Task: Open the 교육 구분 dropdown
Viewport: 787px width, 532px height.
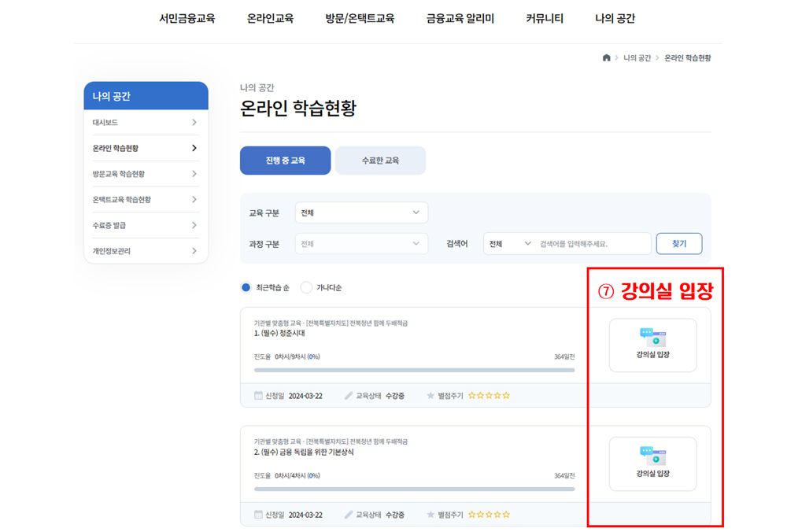Action: (361, 212)
